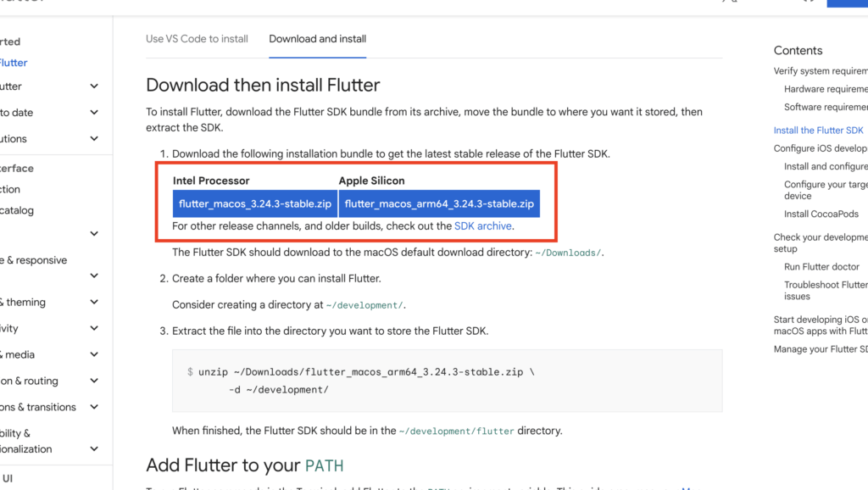Click the unzip command code block

(x=447, y=381)
